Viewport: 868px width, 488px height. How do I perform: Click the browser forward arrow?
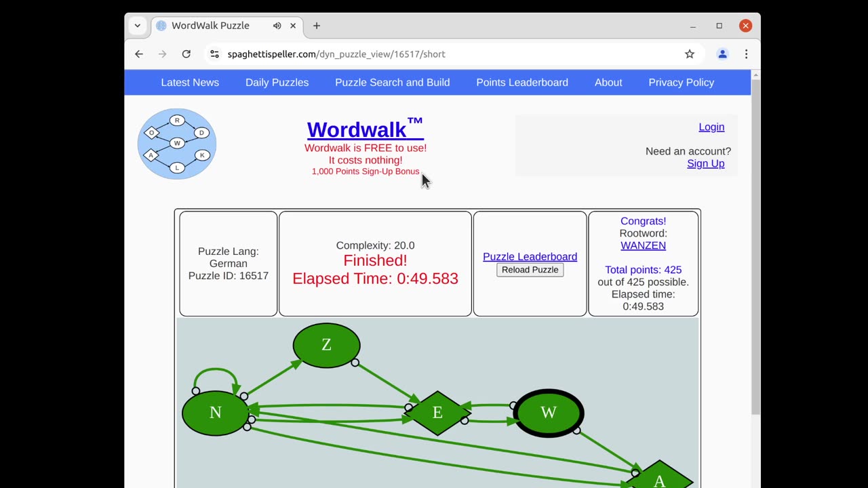click(x=162, y=54)
